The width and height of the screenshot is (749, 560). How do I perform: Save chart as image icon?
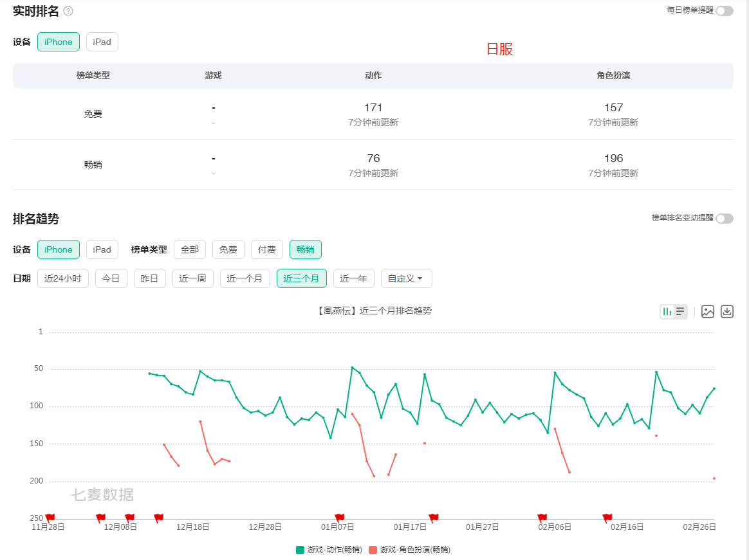click(x=707, y=312)
